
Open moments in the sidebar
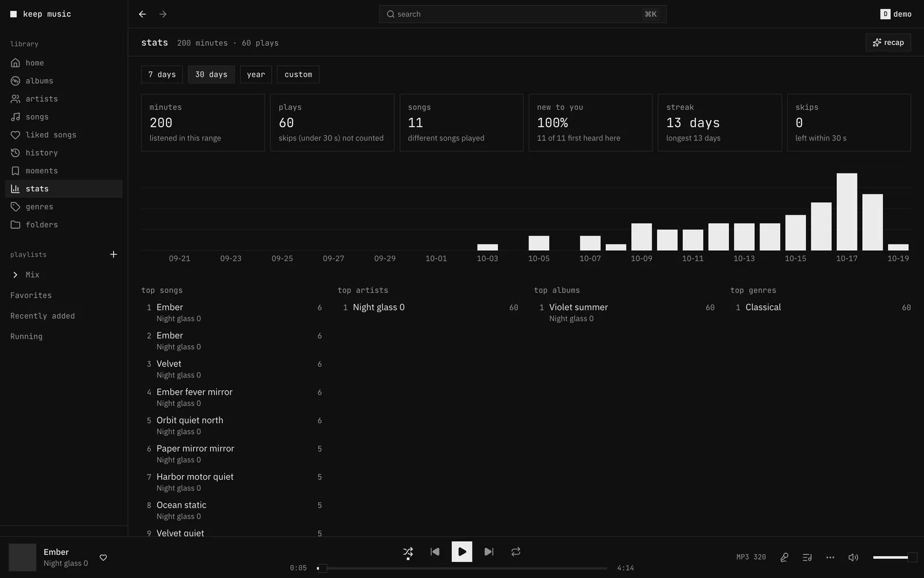pos(64,171)
